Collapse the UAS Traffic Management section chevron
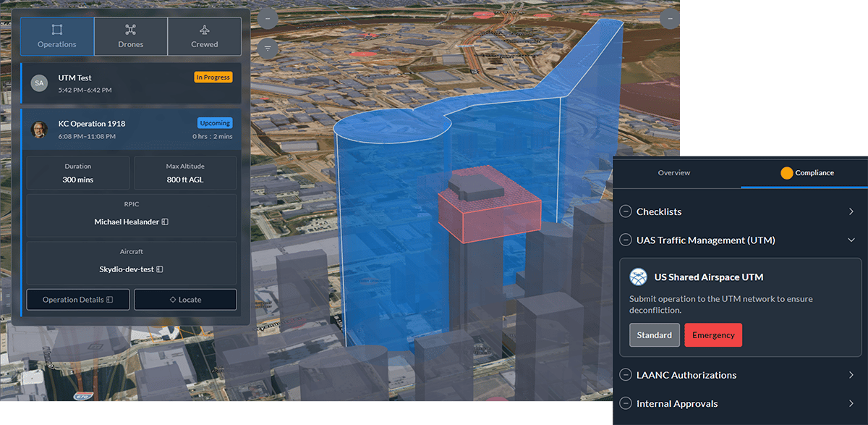This screenshot has width=868, height=425. click(x=851, y=240)
